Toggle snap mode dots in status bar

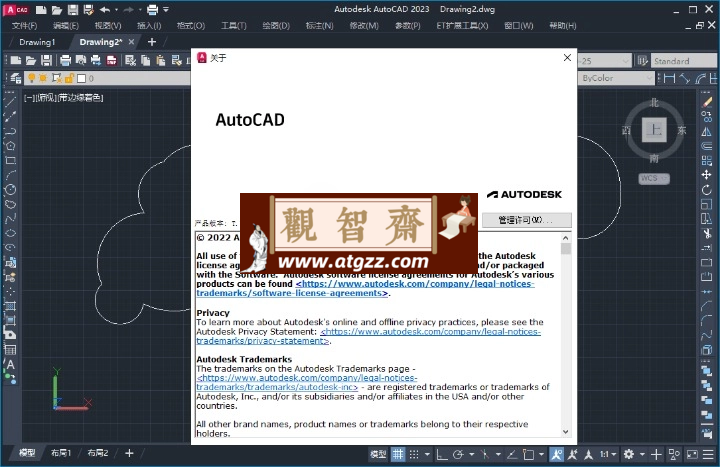(414, 455)
